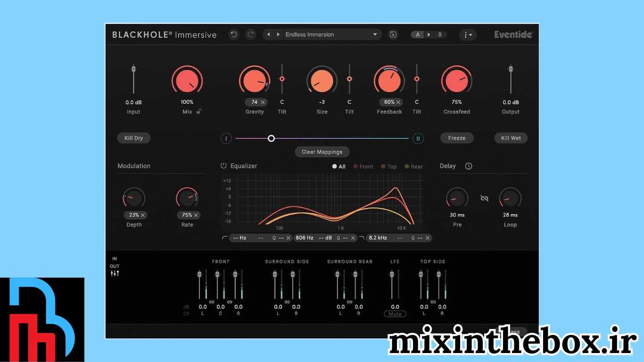Viewport: 644px width, 362px height.
Task: Click the Input 0.0 dB value
Action: [133, 102]
